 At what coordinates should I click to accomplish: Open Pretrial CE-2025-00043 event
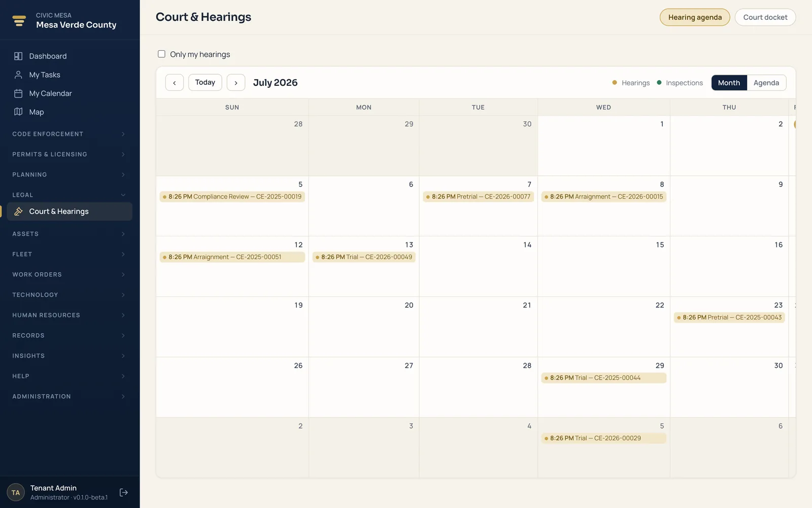coord(729,317)
